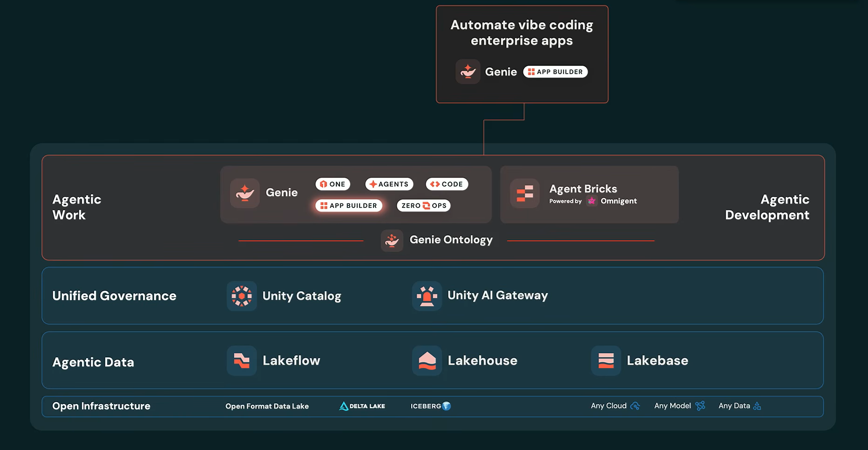Click the Lakebase icon
Viewport: 868px width, 450px height.
606,361
